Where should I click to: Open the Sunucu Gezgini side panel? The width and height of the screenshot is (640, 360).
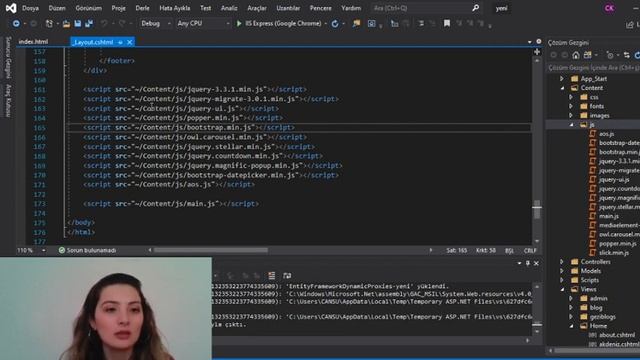(x=8, y=57)
